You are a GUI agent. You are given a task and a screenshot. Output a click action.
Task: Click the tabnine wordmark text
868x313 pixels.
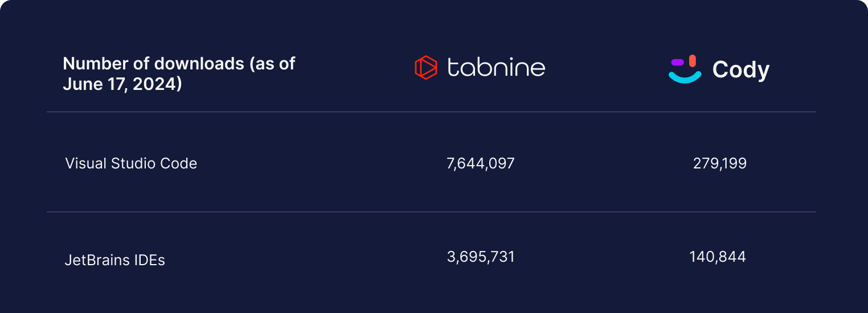(x=496, y=67)
